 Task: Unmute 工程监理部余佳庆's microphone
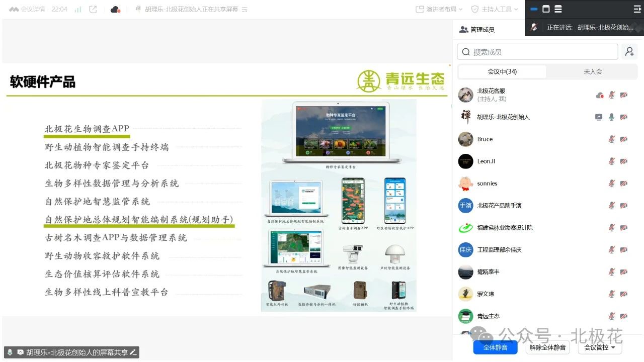[612, 250]
